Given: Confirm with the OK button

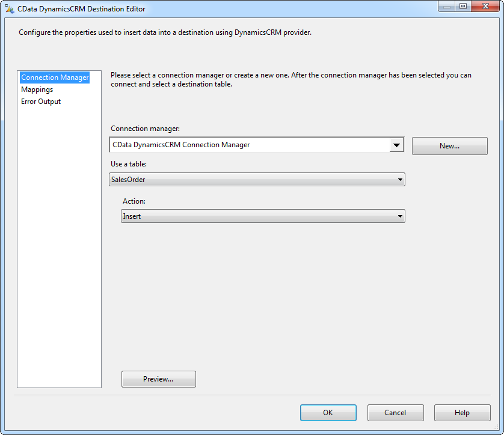Looking at the screenshot, I should click(328, 413).
